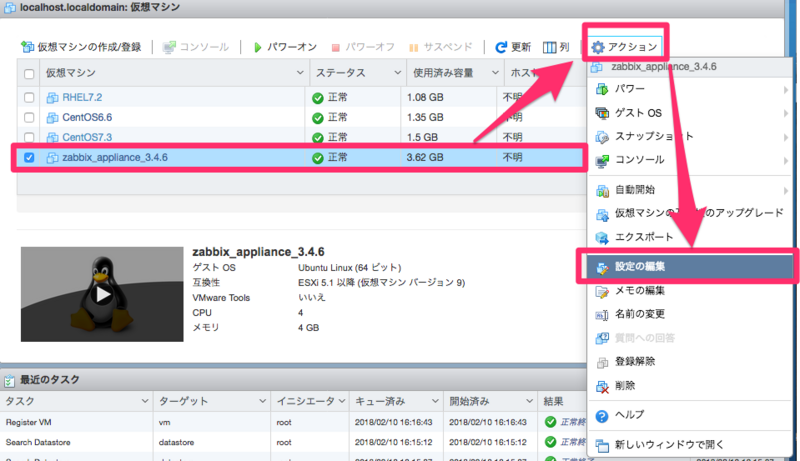Viewport: 800px width, 461px height.
Task: Click the RHEL7.2 VM icon
Action: [x=52, y=97]
